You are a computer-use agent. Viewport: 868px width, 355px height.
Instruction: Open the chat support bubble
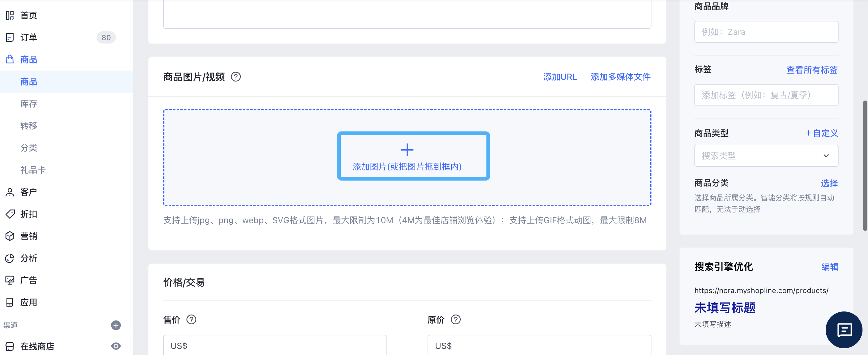pos(843,330)
